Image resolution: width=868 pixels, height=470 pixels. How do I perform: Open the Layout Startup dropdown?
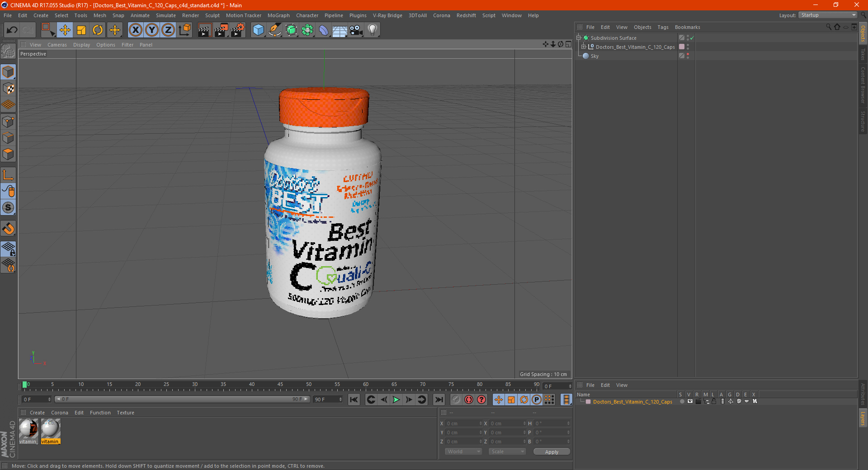coord(828,15)
